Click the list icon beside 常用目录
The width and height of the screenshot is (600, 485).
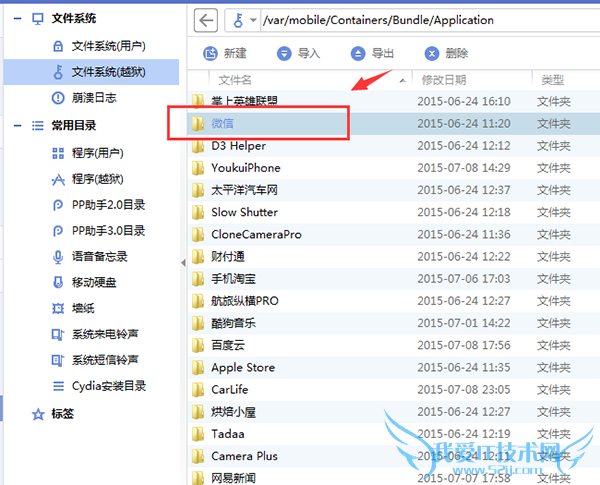coord(38,126)
